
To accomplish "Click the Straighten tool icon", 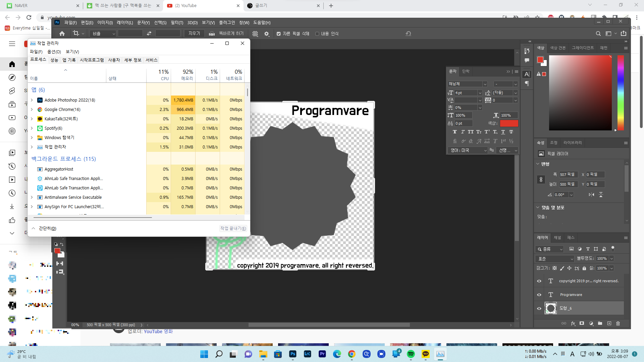I will 212,34.
